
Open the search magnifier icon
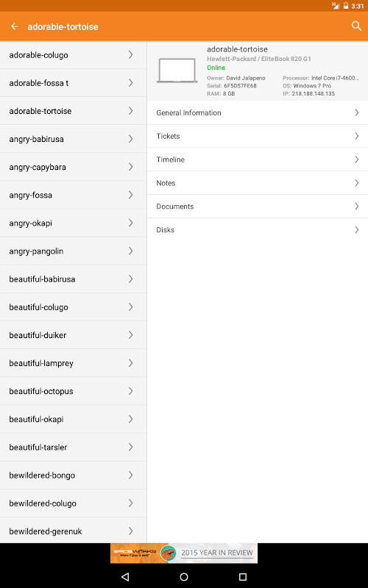coord(356,26)
